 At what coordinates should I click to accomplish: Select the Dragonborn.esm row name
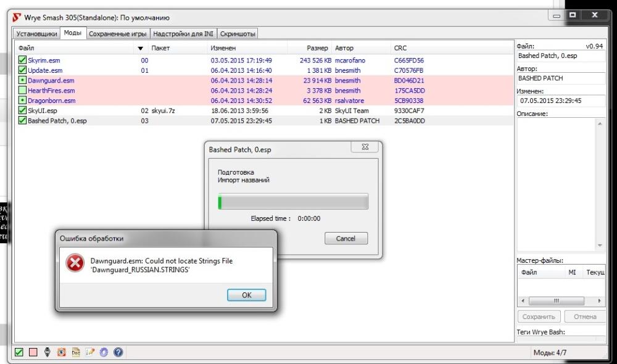pos(52,101)
